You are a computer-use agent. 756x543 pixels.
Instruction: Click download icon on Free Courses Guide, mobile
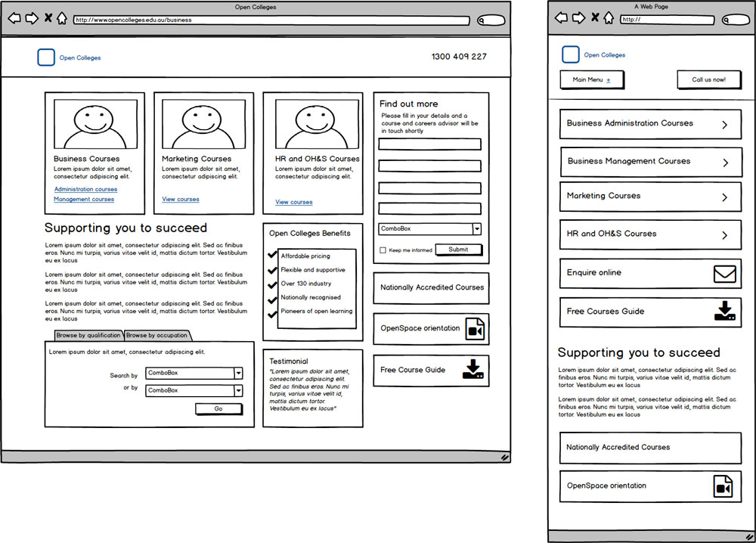coord(725,311)
